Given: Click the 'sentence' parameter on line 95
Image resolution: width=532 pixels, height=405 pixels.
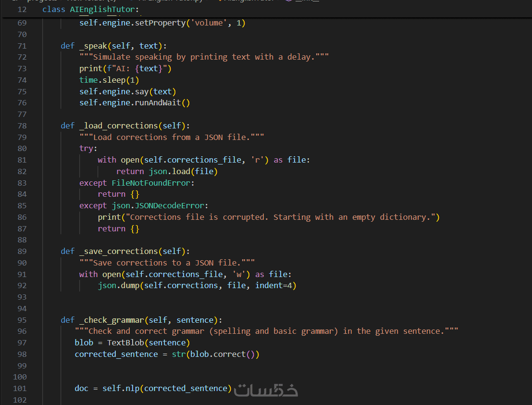Looking at the screenshot, I should click(195, 320).
